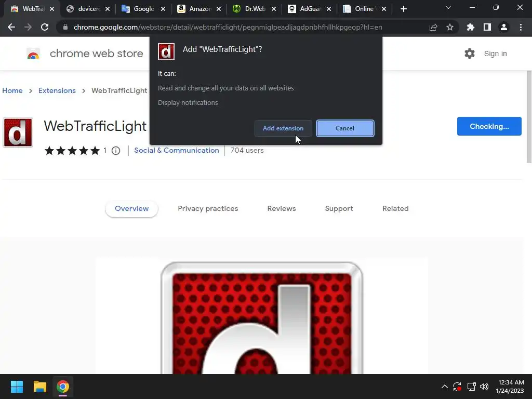Viewport: 532px width, 399px height.
Task: Click Add extension in the dialog
Action: click(x=283, y=128)
